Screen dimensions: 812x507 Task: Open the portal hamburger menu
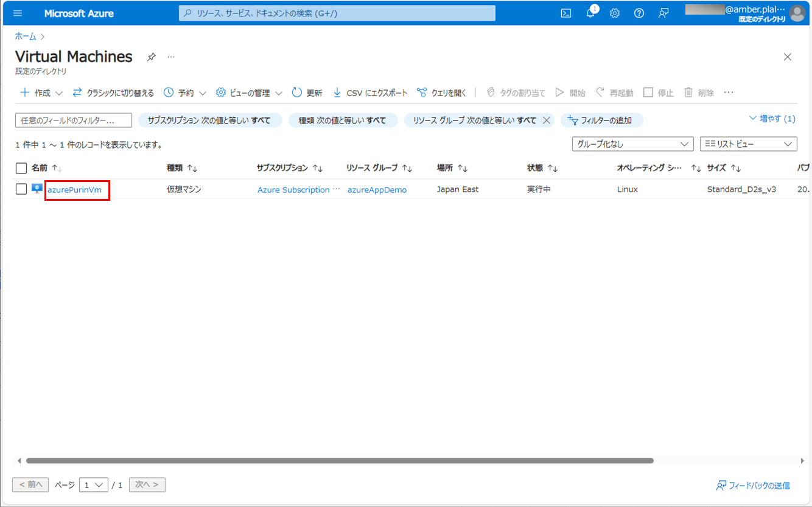[x=18, y=13]
